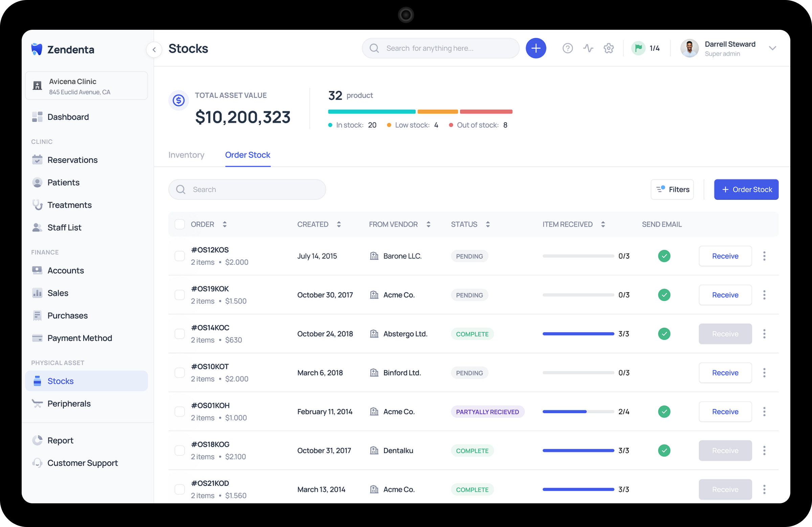812x527 pixels.
Task: Expand the Darrell Steward profile dropdown
Action: click(x=772, y=48)
